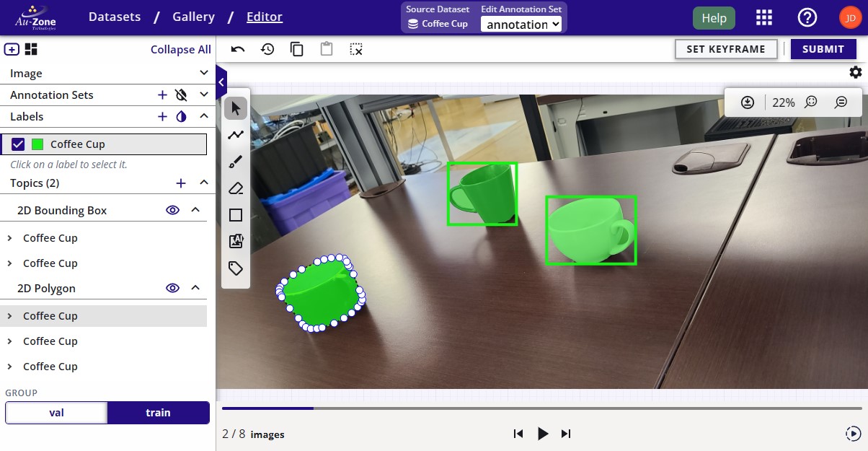
Task: Expand the highlighted Coffee Cup polygon entry
Action: coord(9,315)
